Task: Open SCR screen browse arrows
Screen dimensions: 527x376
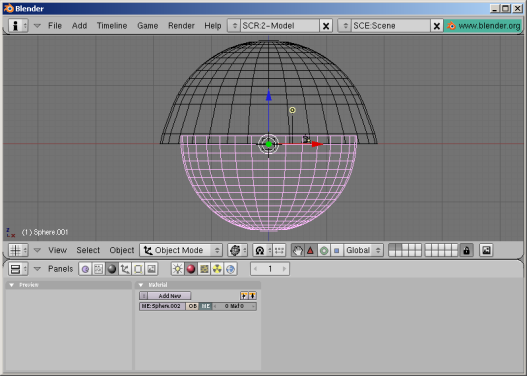Action: pos(234,26)
